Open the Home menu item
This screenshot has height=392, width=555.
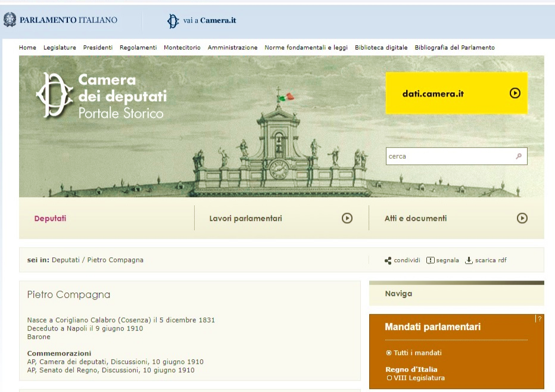tap(27, 48)
